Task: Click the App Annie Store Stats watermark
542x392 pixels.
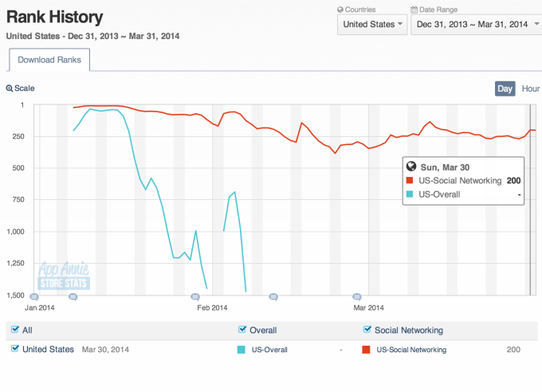Action: (64, 276)
